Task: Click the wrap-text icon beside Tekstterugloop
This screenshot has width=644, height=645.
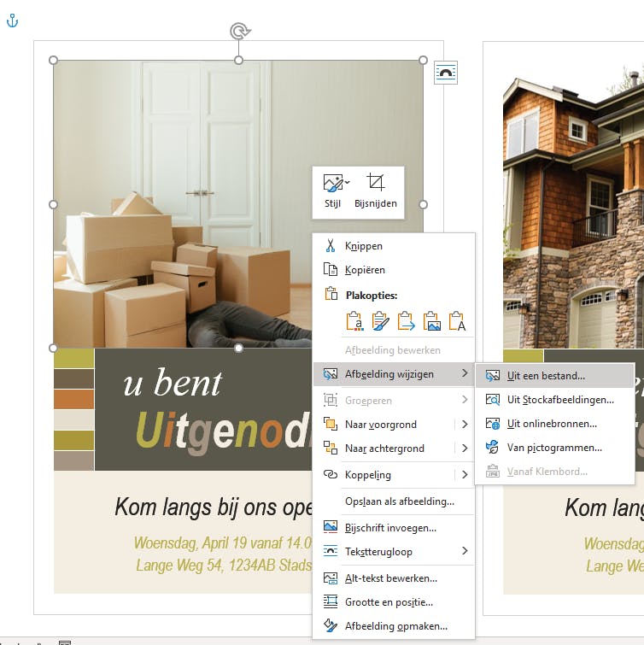Action: pos(331,551)
